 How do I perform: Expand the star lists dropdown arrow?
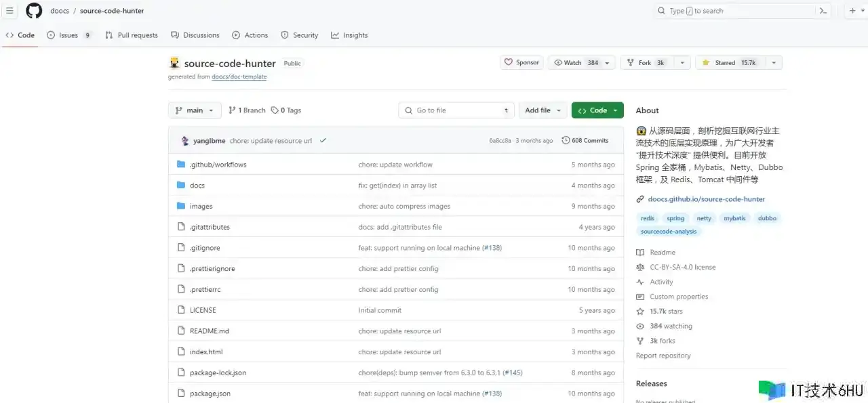tap(773, 62)
